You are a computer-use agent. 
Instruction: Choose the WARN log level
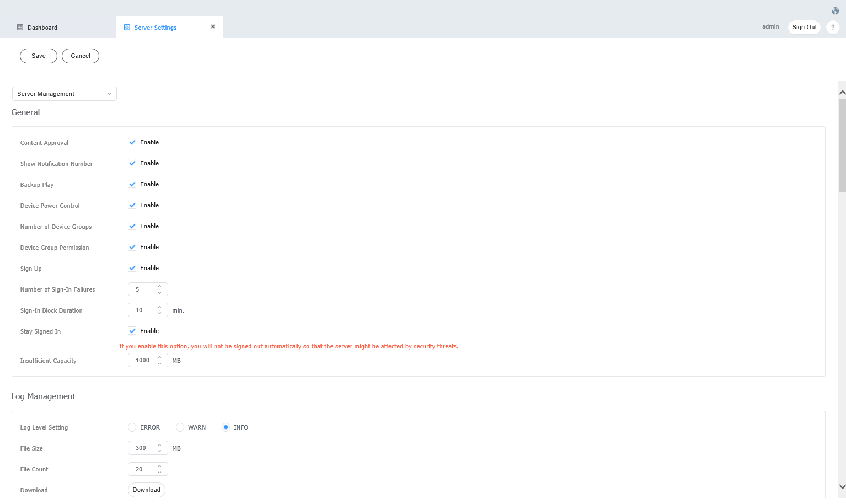180,427
